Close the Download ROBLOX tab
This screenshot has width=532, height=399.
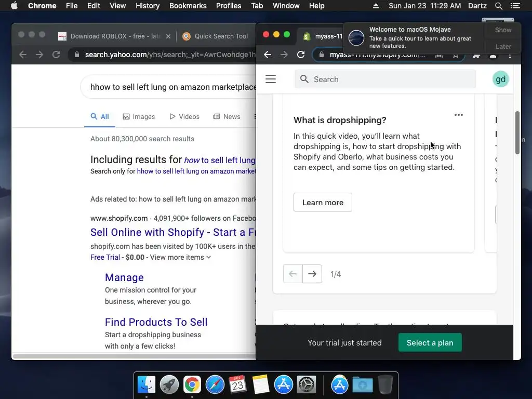[168, 36]
